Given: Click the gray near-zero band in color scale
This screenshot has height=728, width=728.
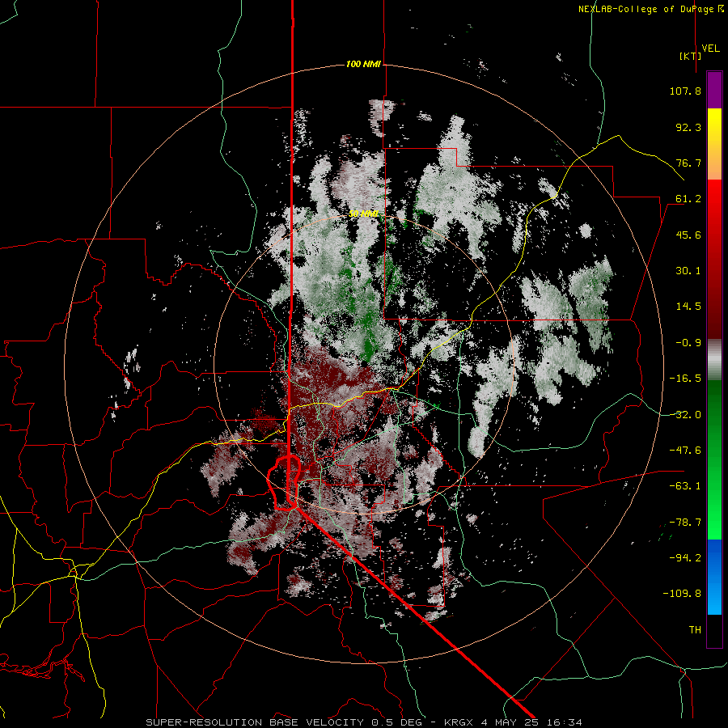Looking at the screenshot, I should [714, 359].
